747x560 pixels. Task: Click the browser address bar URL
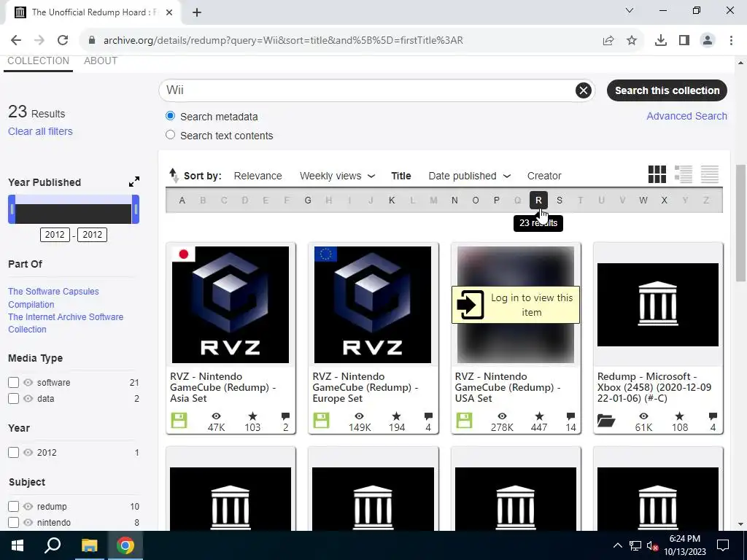[x=283, y=40]
